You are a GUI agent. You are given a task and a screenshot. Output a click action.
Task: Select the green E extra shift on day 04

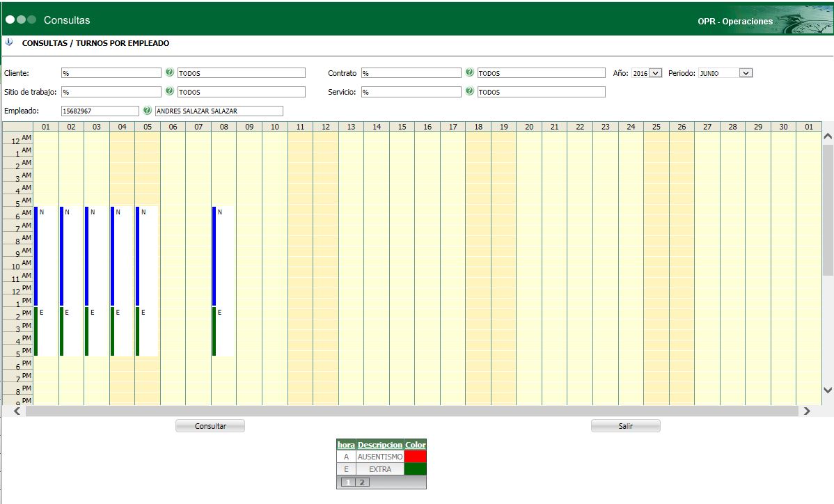point(122,331)
